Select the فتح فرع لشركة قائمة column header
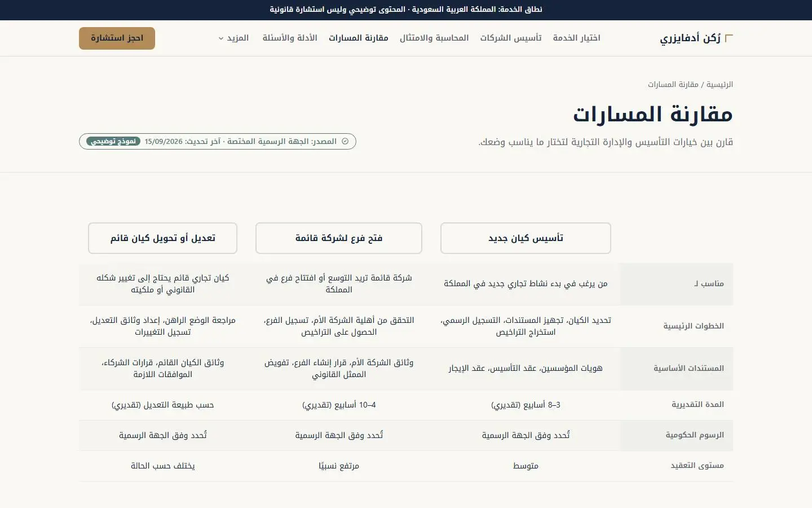Image resolution: width=812 pixels, height=508 pixels. (x=339, y=238)
